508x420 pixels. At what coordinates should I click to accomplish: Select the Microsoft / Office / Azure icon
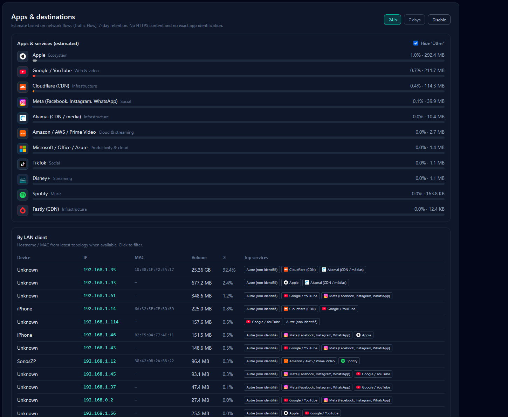point(23,149)
